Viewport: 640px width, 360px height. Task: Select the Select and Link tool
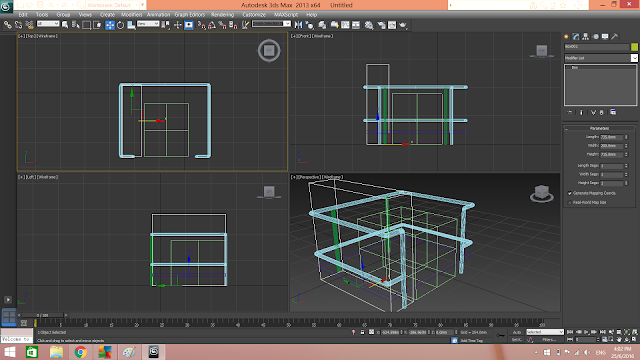[7, 25]
